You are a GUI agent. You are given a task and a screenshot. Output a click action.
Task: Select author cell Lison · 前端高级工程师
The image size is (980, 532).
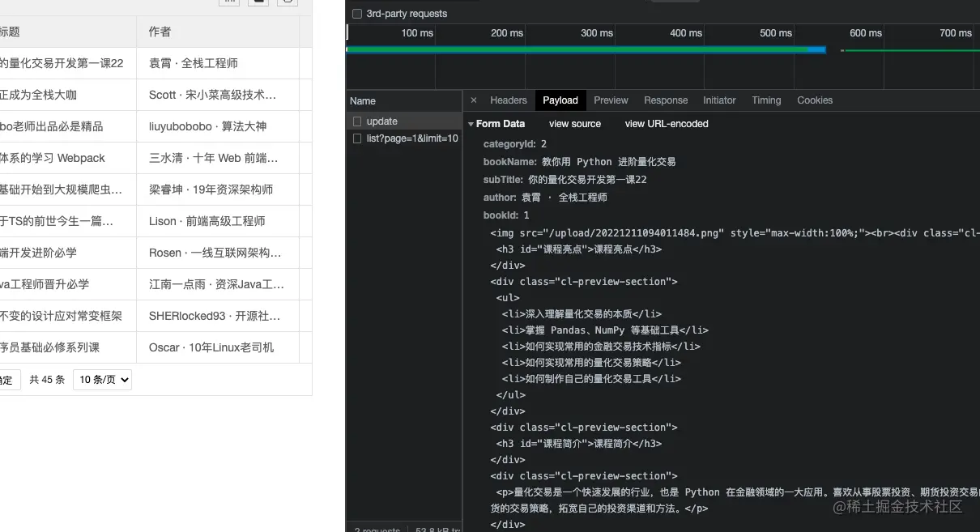(x=218, y=221)
